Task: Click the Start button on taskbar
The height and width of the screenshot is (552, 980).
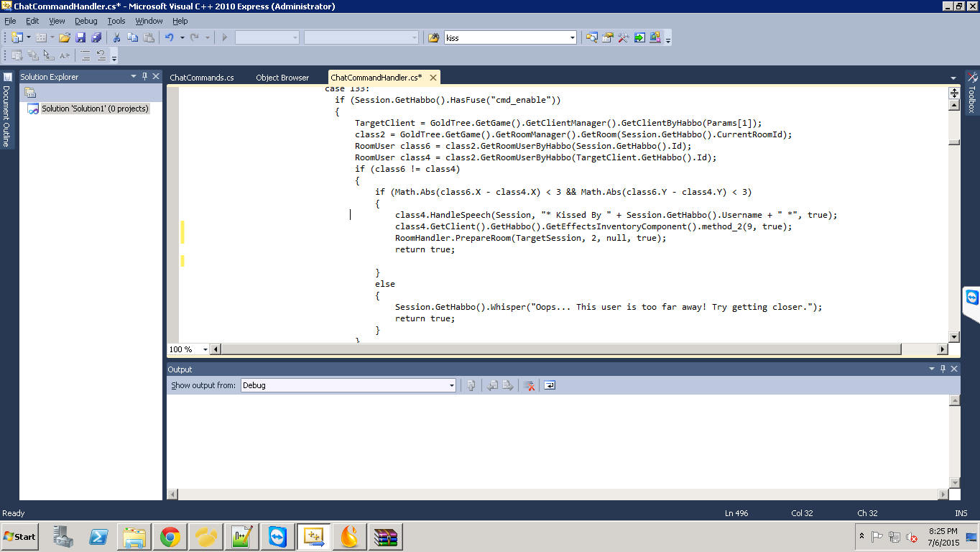Action: (x=19, y=536)
